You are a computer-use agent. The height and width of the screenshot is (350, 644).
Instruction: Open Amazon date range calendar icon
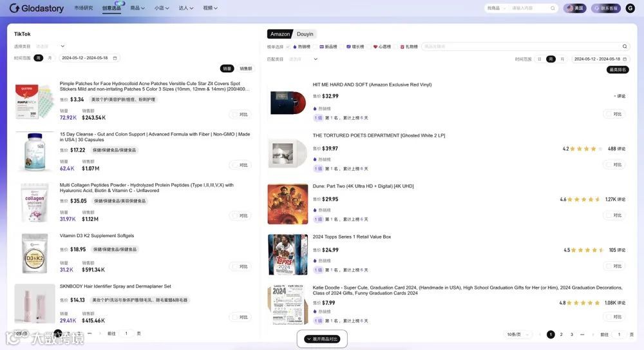[x=625, y=59]
